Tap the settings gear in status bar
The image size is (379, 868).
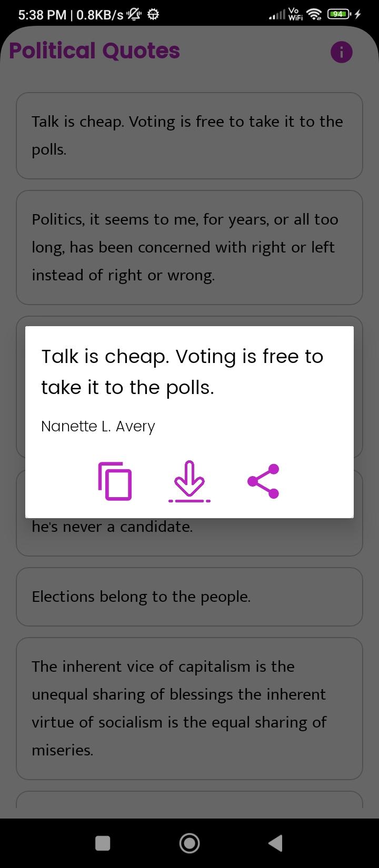pyautogui.click(x=153, y=15)
